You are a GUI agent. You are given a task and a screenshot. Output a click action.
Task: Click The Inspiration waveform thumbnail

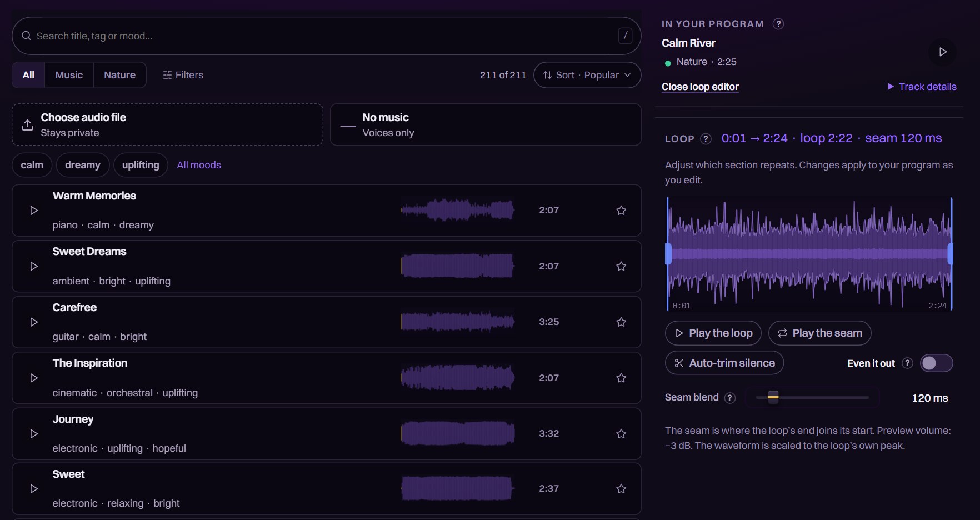pyautogui.click(x=457, y=378)
